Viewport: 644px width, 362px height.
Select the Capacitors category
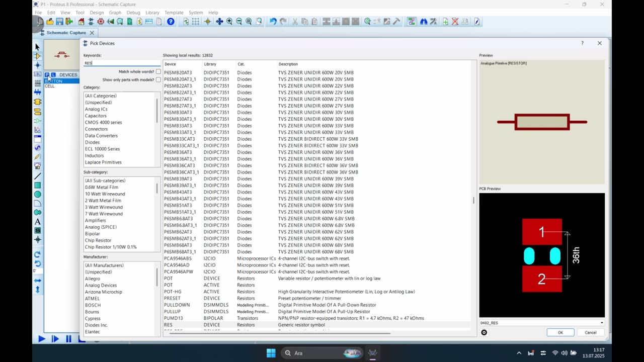tap(96, 116)
